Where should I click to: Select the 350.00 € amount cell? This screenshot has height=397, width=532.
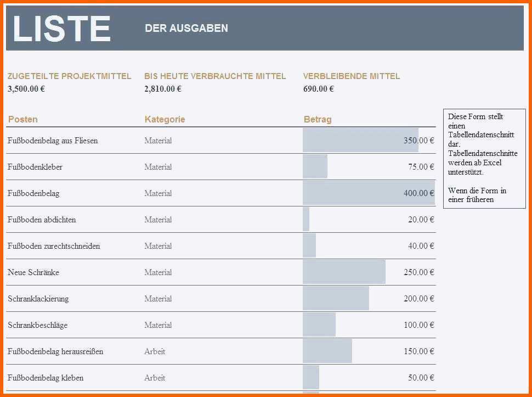369,140
